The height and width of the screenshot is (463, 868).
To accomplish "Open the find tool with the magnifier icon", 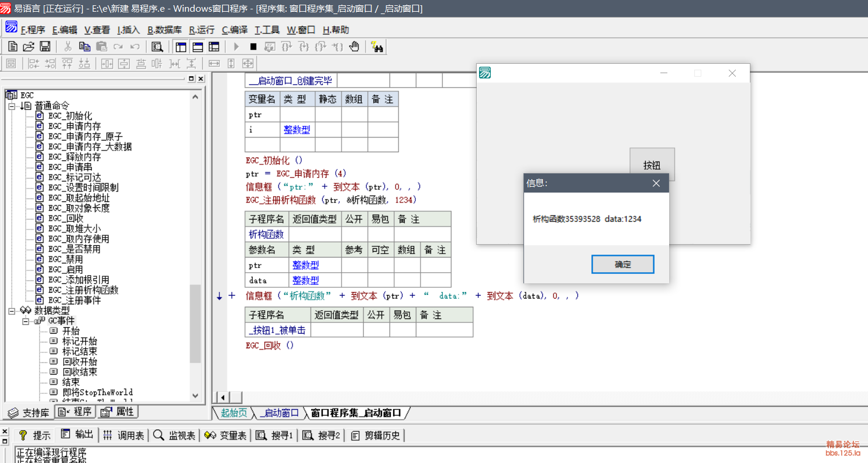I will 157,47.
